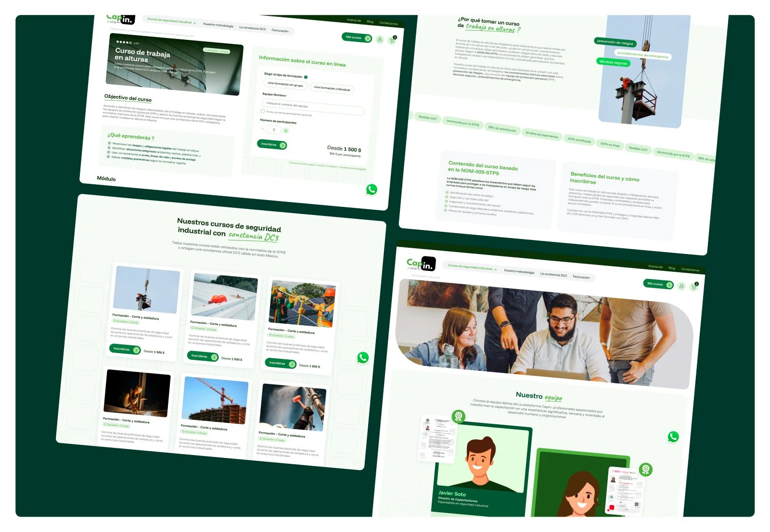Image resolution: width=770 pixels, height=532 pixels.
Task: Click the minus icon under Número de participantes
Action: pos(263,129)
